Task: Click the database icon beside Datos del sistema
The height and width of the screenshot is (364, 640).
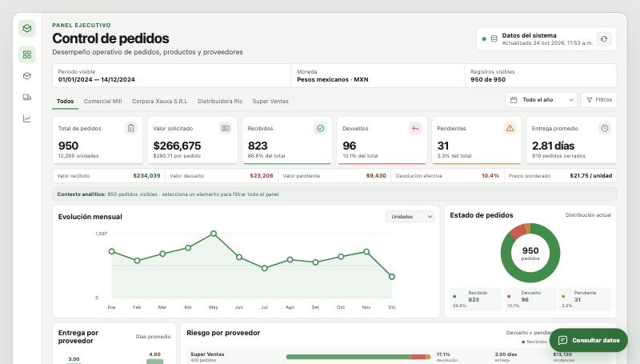Action: pos(494,38)
